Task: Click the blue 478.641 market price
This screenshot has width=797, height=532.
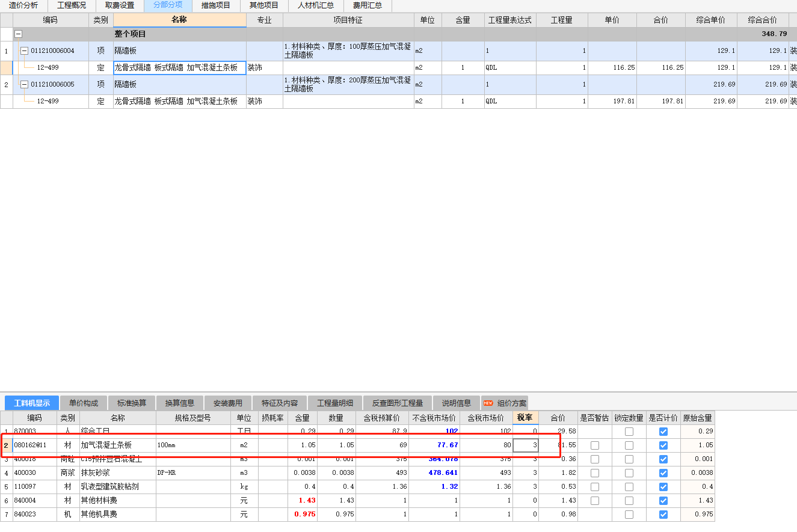Action: [x=434, y=473]
